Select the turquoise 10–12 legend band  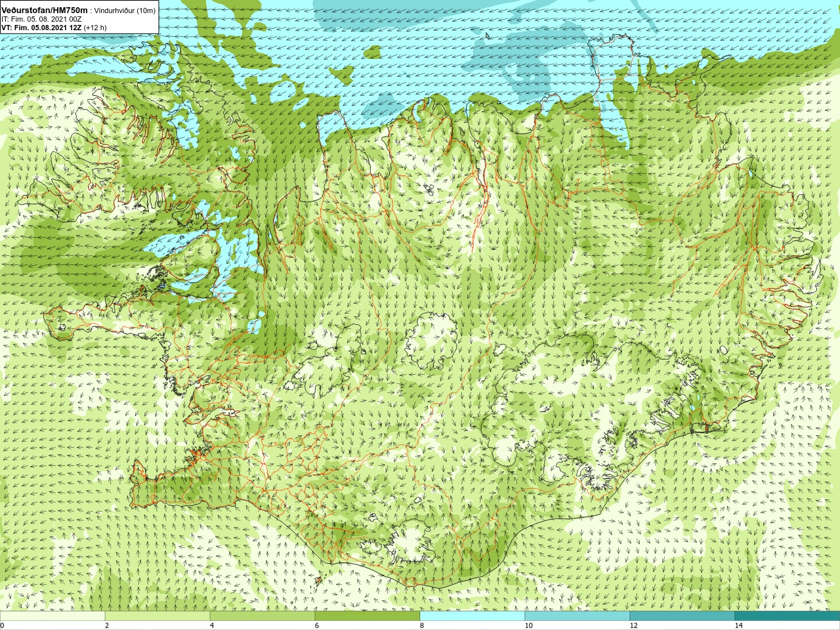tap(577, 616)
